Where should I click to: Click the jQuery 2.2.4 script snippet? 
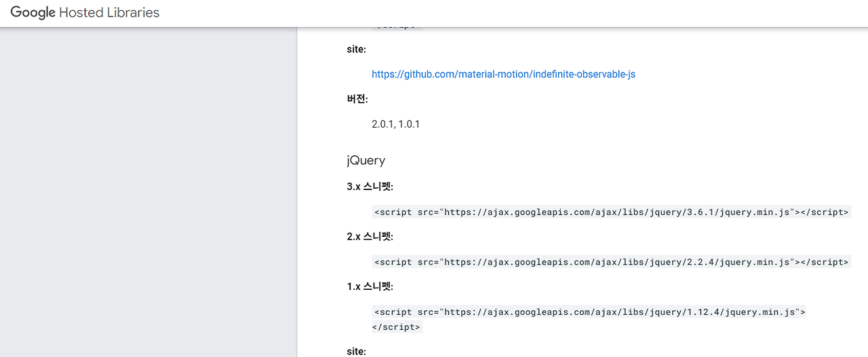click(611, 262)
